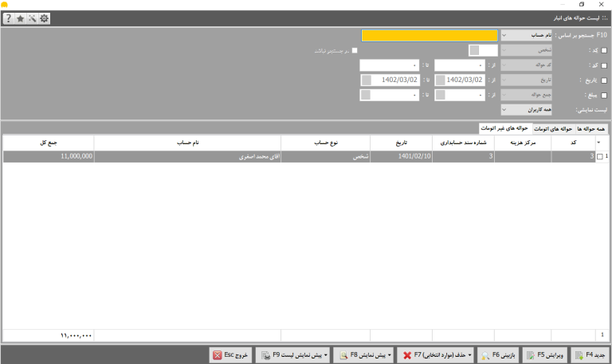
Task: Select the checkbox on table row 1
Action: tap(600, 157)
